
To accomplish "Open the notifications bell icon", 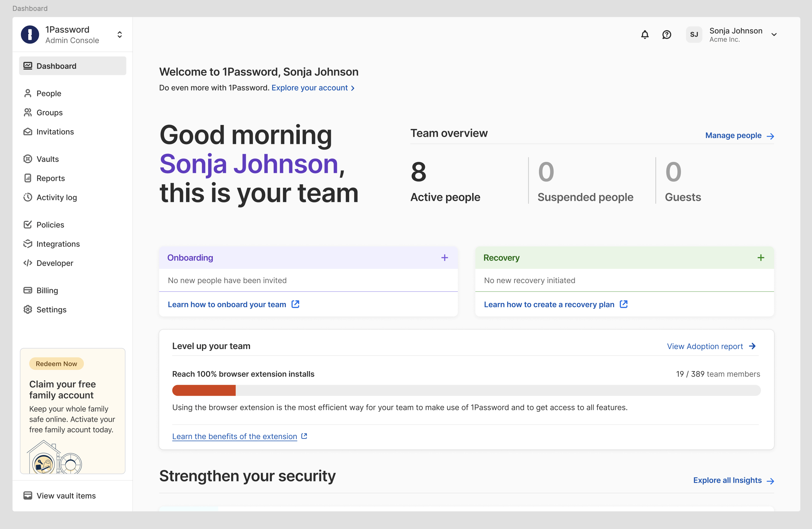I will 645,34.
